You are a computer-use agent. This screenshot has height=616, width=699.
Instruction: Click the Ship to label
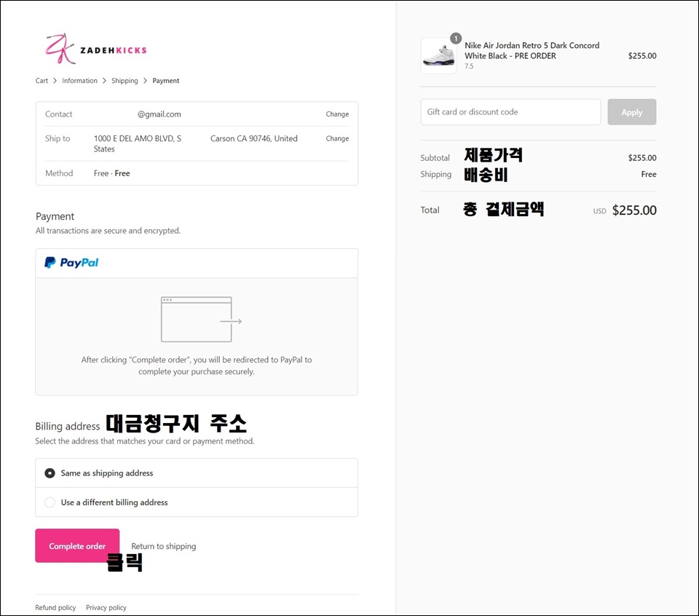pyautogui.click(x=58, y=138)
